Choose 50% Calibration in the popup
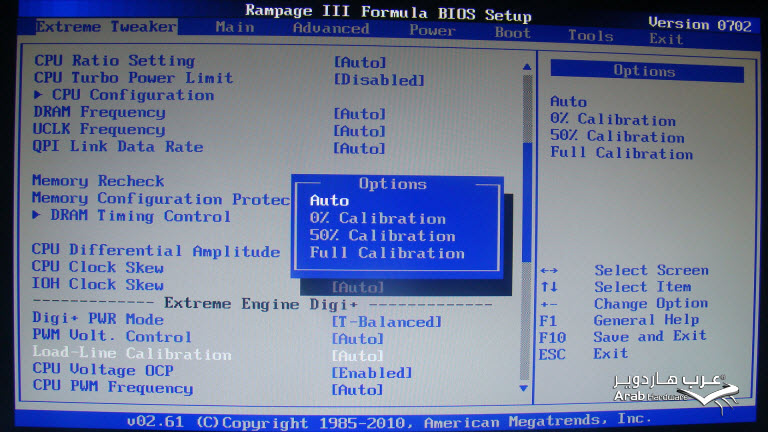This screenshot has width=768, height=432. pos(383,236)
